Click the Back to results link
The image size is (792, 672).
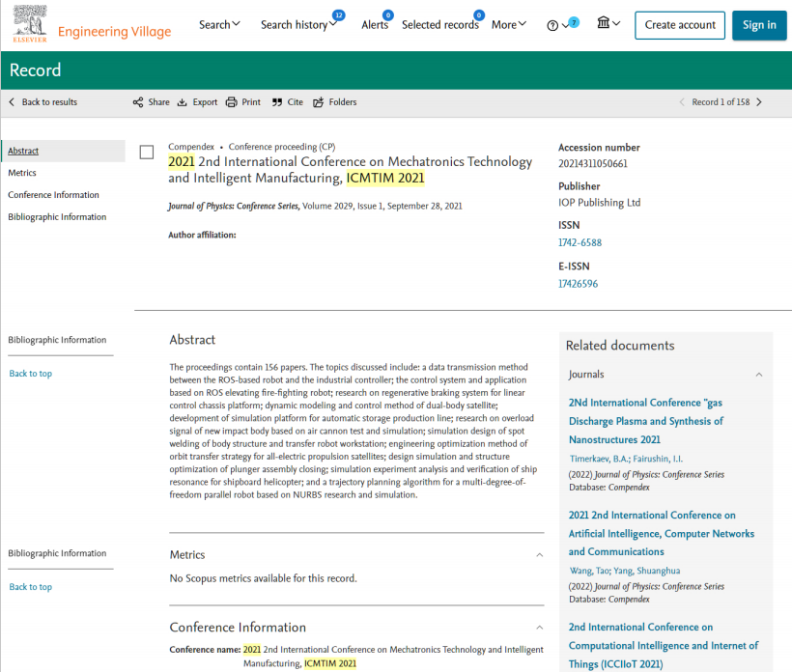[x=49, y=102]
